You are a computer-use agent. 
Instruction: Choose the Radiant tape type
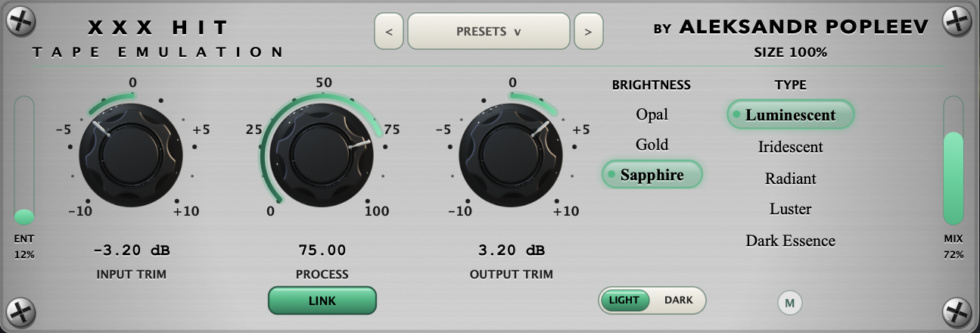pos(791,179)
